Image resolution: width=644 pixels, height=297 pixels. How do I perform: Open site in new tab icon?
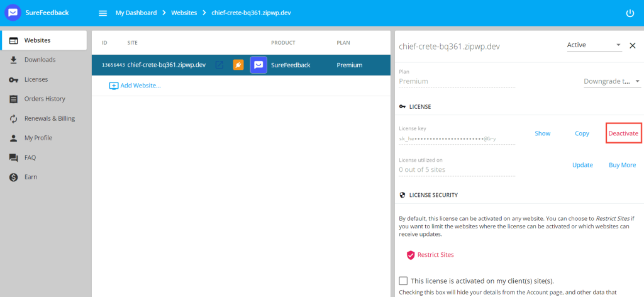tap(219, 65)
